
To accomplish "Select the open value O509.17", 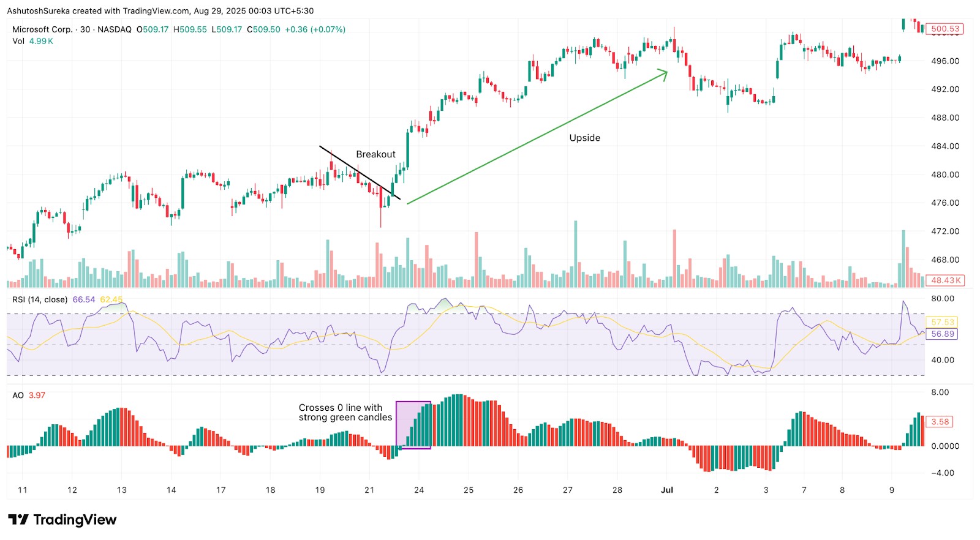I will 153,29.
